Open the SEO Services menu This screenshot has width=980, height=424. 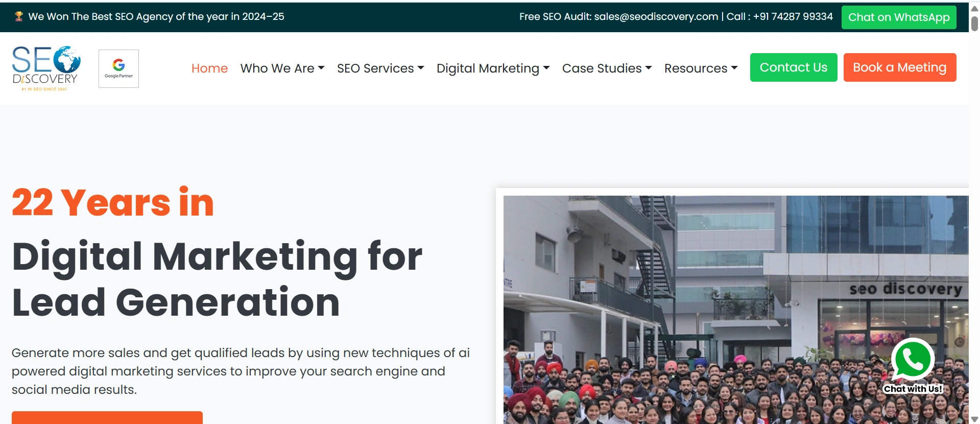pyautogui.click(x=380, y=68)
